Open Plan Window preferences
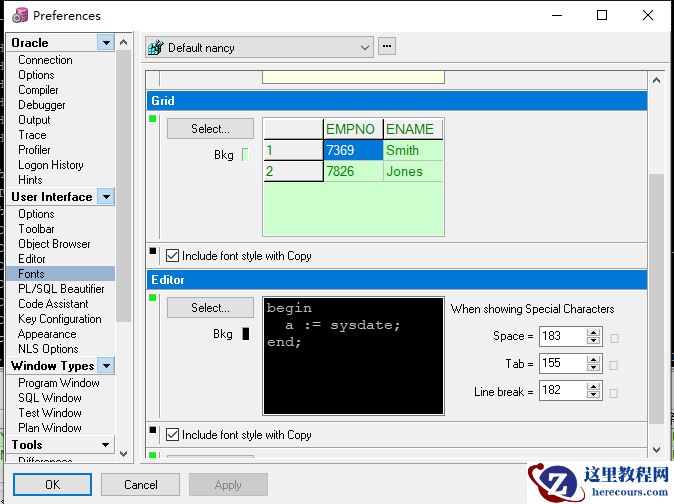This screenshot has height=504, width=674. point(49,428)
